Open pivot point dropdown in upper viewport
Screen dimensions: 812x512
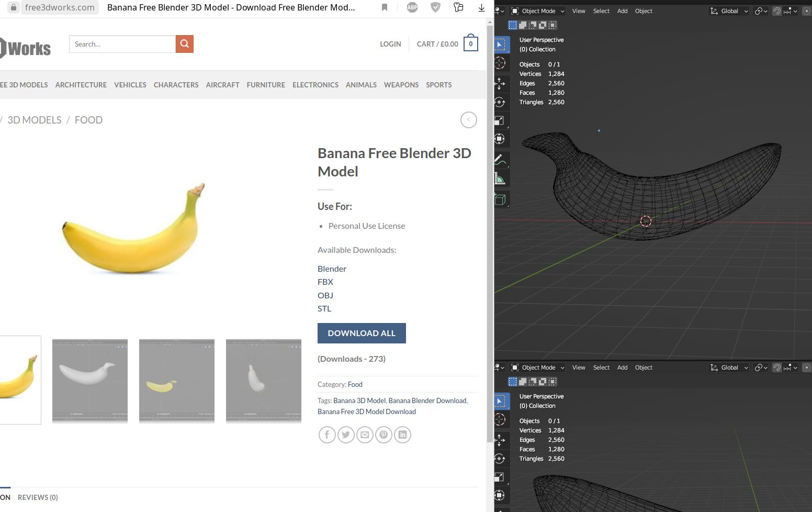[761, 11]
